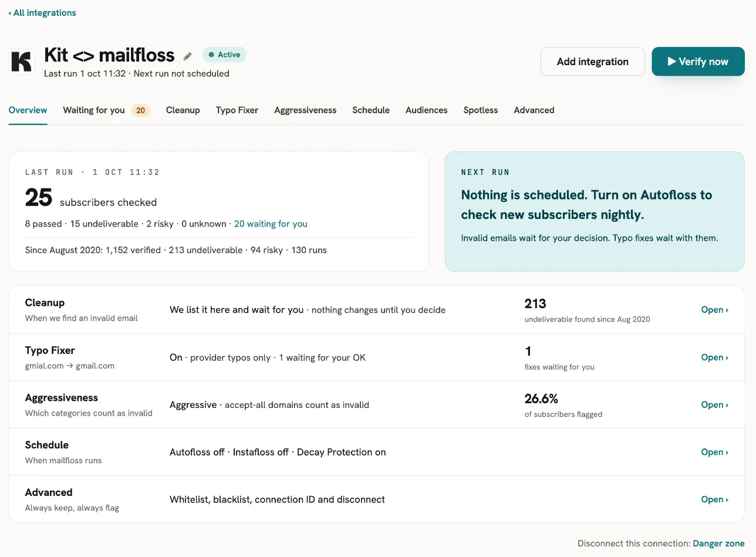
Task: Click the 25 subscribers checked count
Action: [91, 198]
